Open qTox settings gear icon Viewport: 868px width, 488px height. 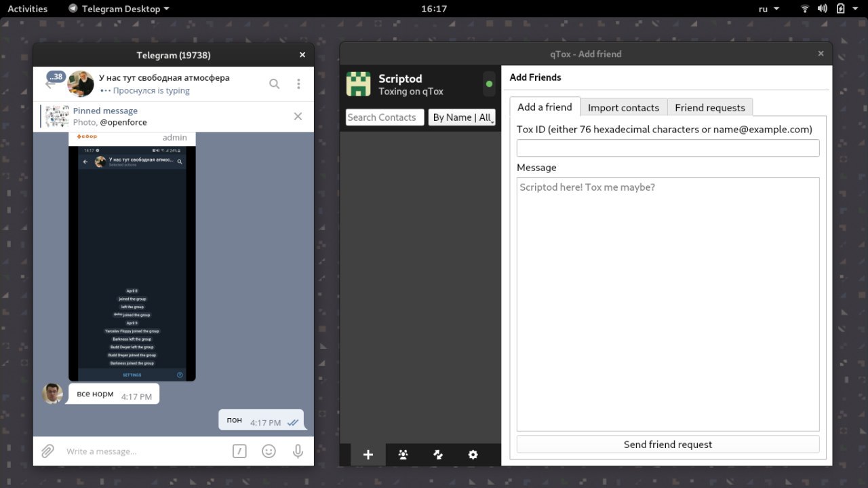(x=473, y=455)
